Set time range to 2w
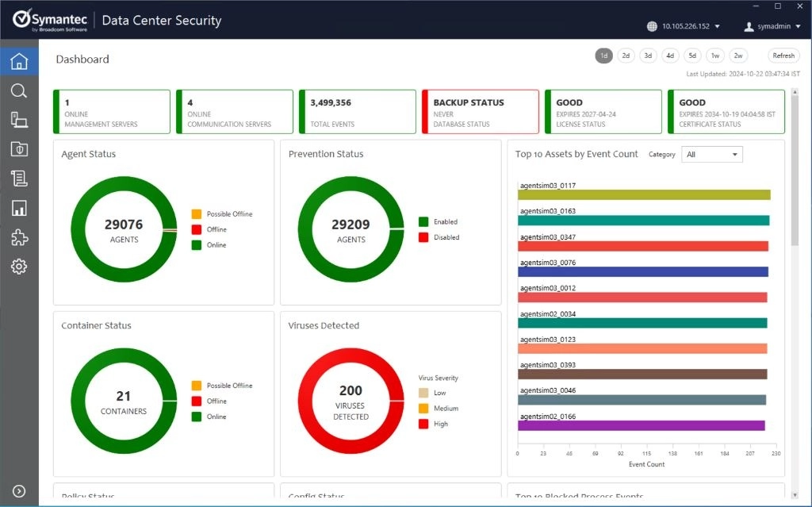Screen dimensions: 812x507 [738, 56]
